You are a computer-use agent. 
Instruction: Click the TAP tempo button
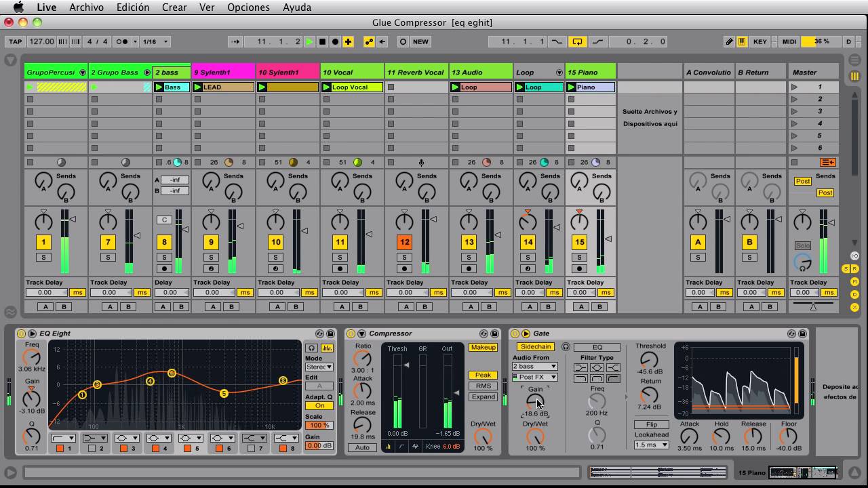point(15,41)
